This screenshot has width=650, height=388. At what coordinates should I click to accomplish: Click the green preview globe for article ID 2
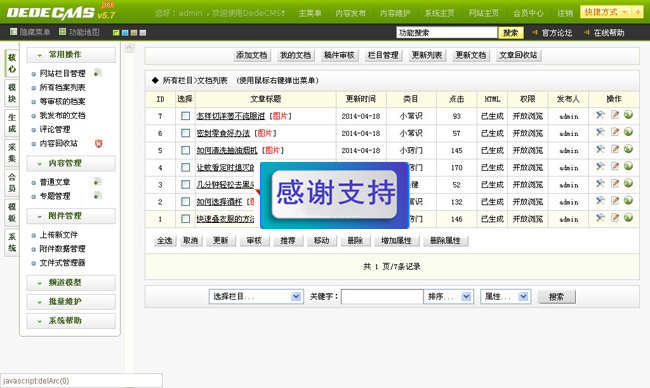pos(628,201)
